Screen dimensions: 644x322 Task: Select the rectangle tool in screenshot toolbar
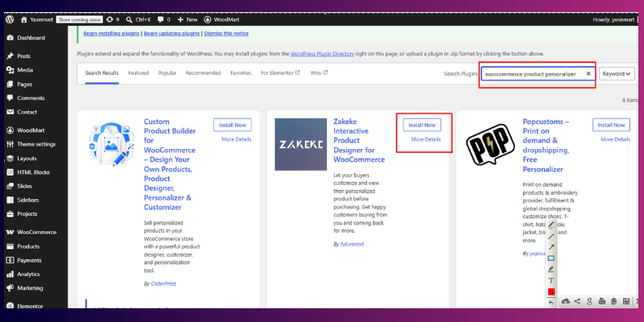tap(551, 258)
